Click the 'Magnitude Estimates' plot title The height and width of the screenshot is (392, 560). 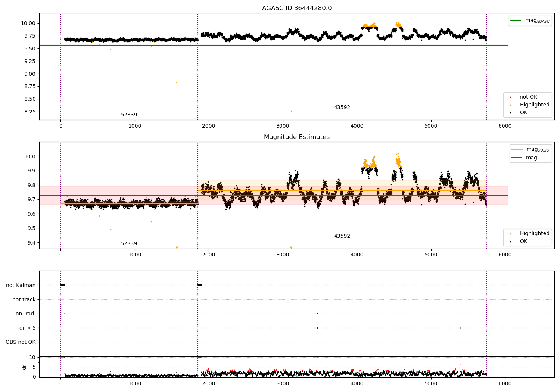297,137
